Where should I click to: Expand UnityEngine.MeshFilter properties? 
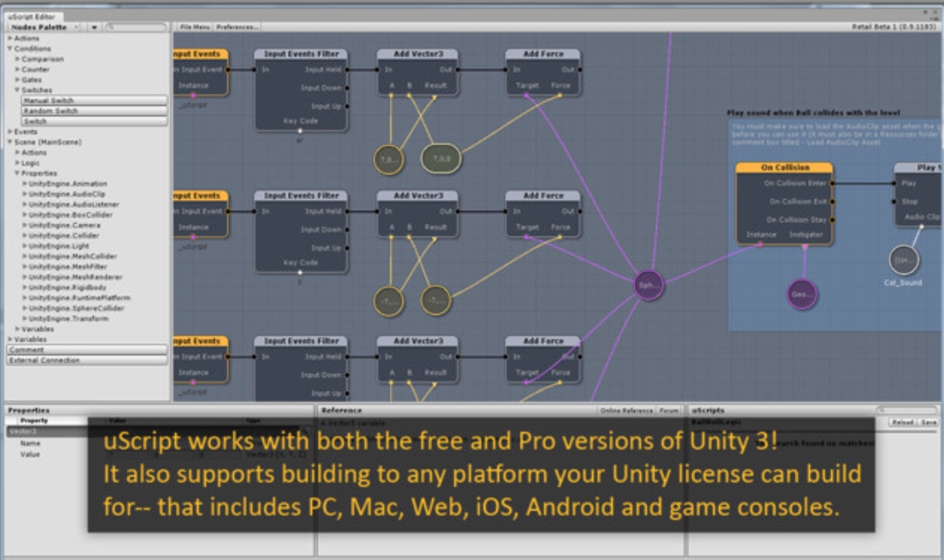point(25,266)
